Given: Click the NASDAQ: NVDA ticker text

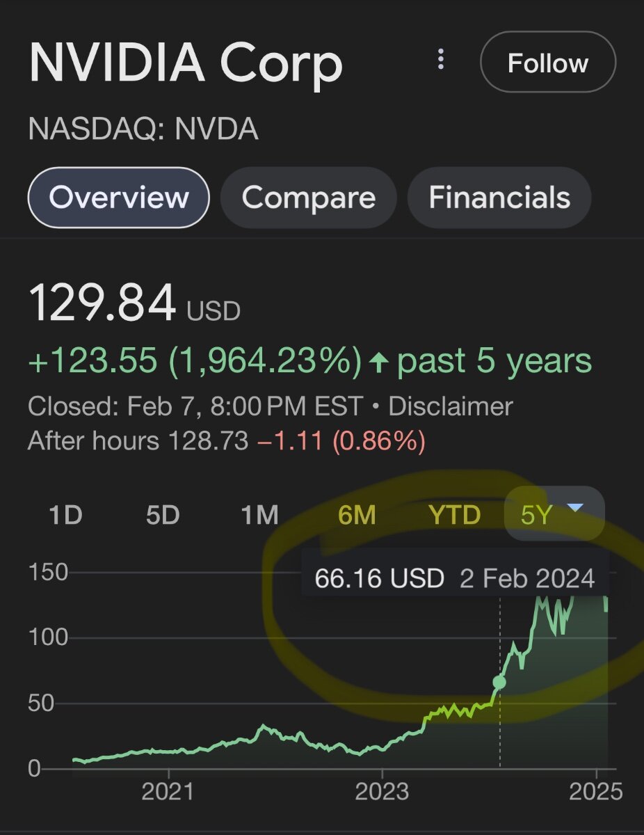Looking at the screenshot, I should tap(143, 129).
